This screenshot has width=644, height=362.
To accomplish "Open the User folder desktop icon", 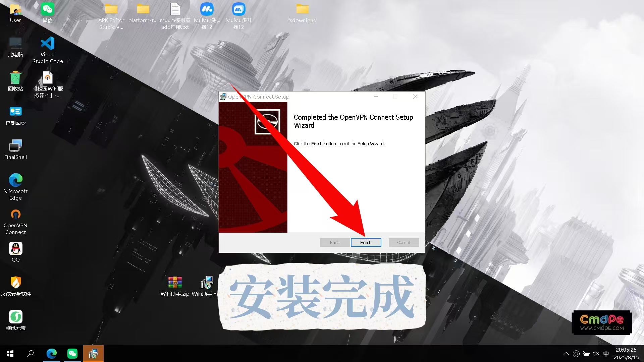I will (15, 13).
